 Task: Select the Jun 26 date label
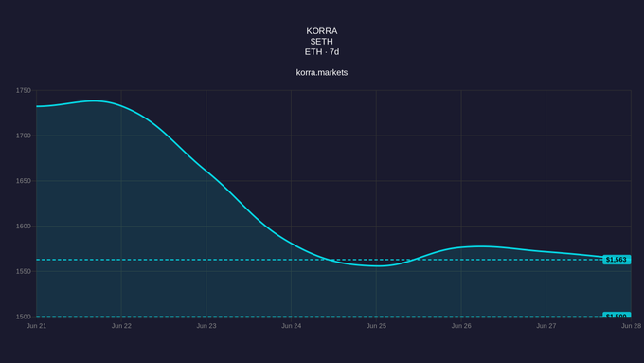coord(461,326)
